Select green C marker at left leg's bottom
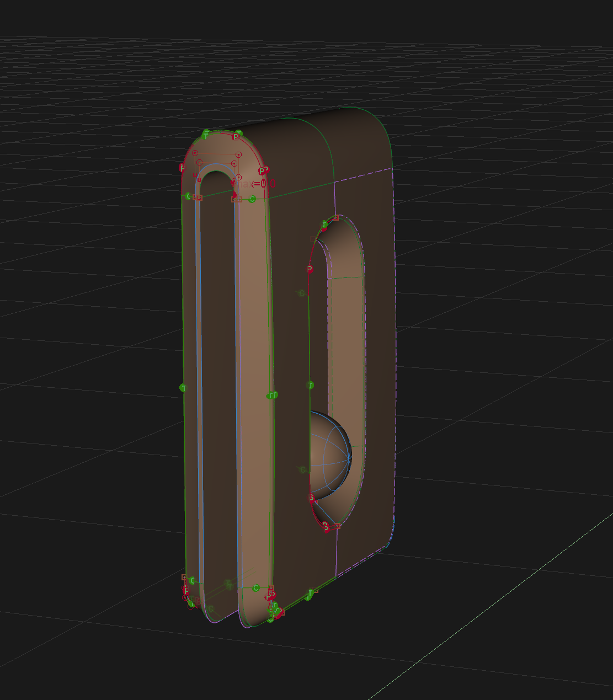 click(191, 580)
